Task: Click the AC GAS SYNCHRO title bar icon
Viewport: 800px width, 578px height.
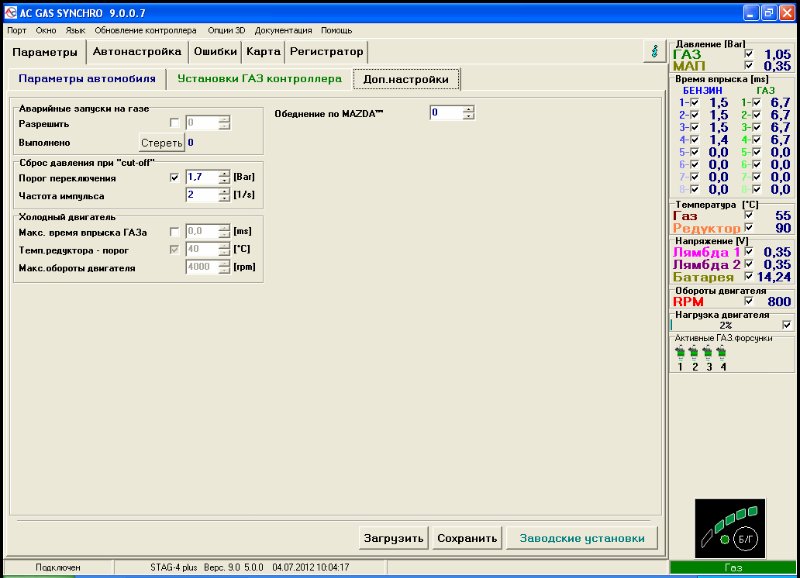Action: click(9, 12)
